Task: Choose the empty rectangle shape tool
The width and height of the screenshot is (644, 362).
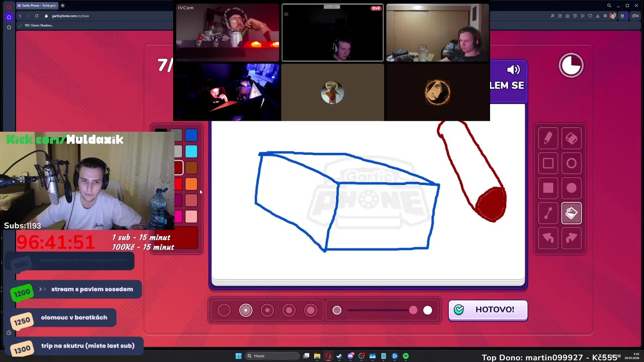Action: [548, 163]
